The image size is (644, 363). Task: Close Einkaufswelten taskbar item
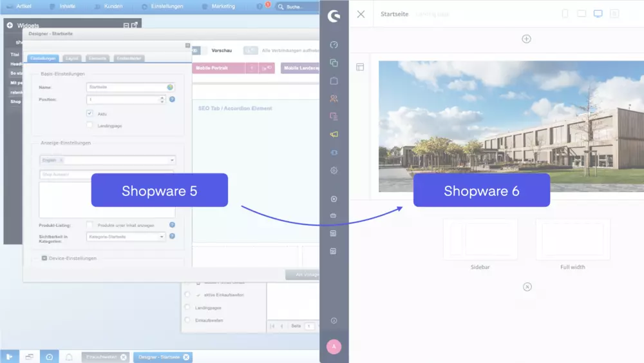click(x=124, y=357)
